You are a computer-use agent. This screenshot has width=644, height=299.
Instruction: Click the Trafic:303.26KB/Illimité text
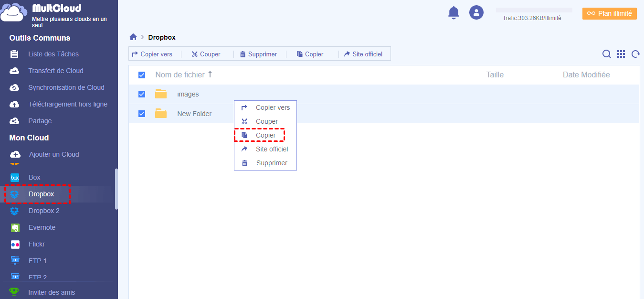pyautogui.click(x=532, y=18)
